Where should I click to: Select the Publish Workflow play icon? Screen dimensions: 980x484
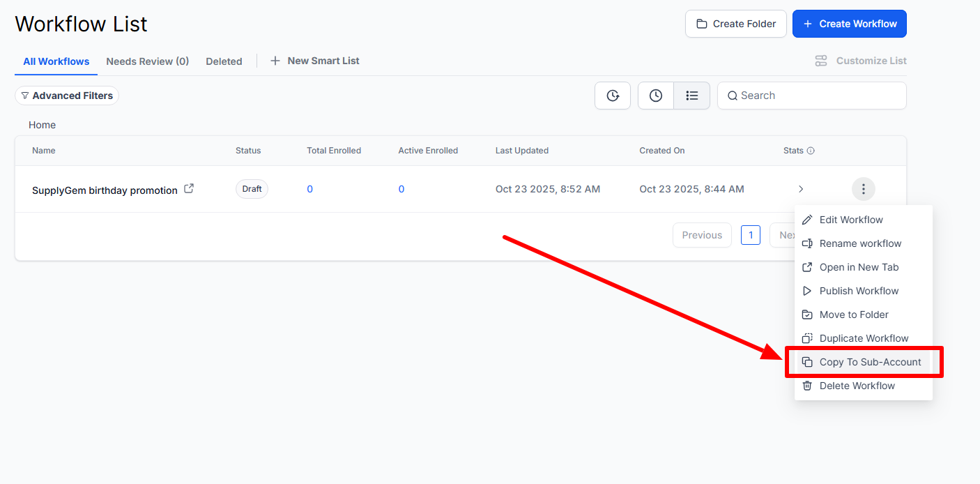click(806, 291)
